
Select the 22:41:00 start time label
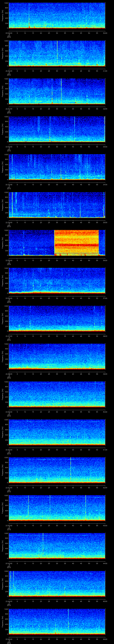pyautogui.click(x=9, y=487)
